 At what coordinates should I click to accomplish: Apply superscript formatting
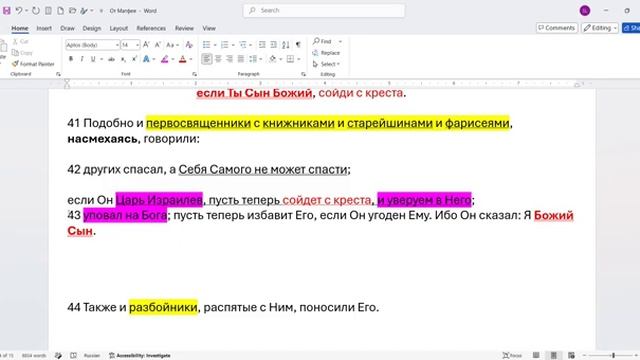pos(134,59)
